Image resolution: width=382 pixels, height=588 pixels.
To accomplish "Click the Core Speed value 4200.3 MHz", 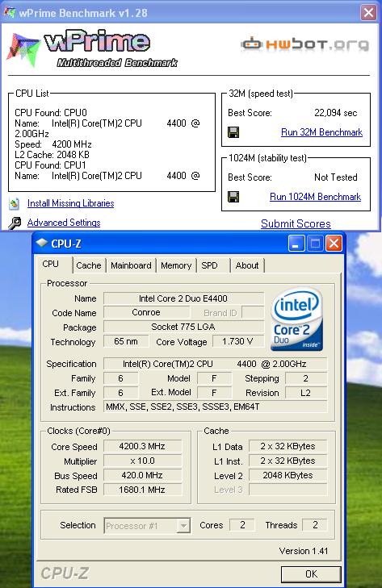I will click(142, 446).
